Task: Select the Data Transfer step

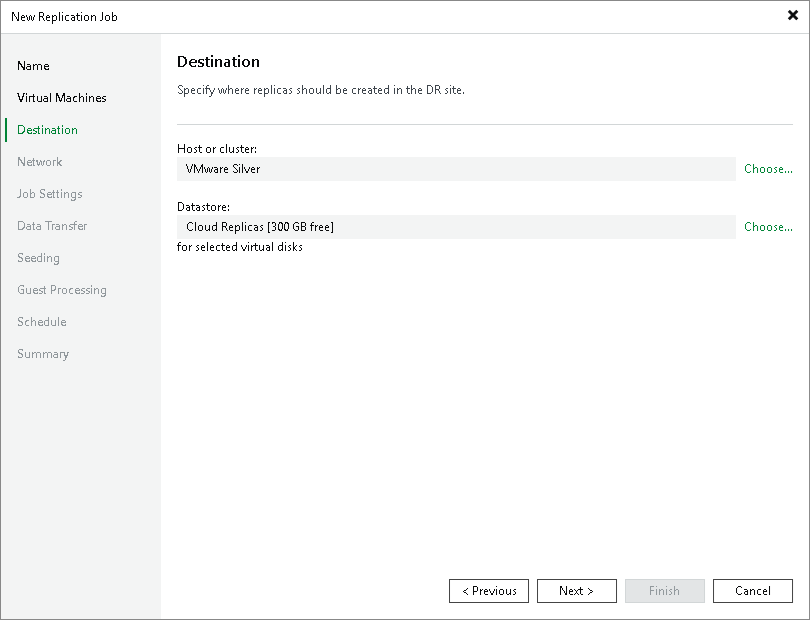Action: [x=51, y=225]
